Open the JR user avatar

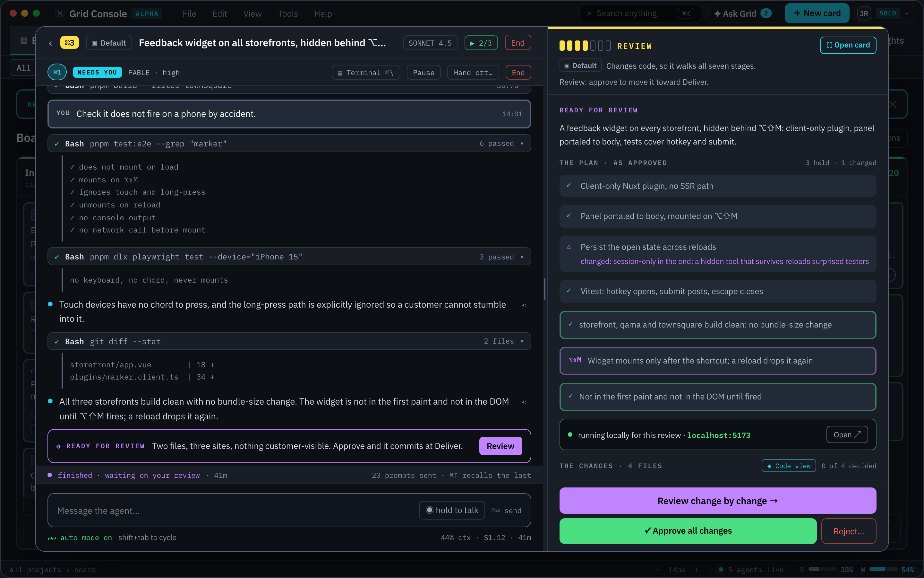(864, 13)
